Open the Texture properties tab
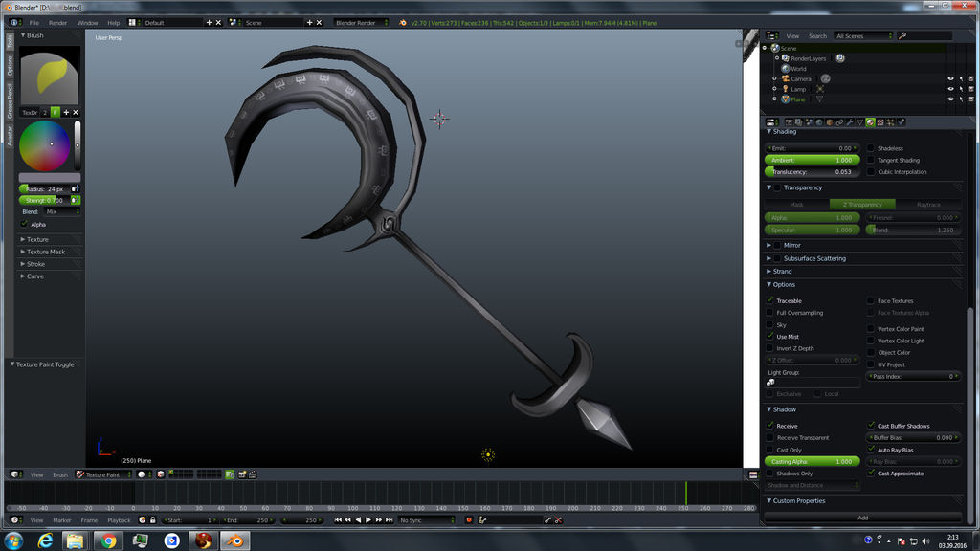980x551 pixels. 880,121
